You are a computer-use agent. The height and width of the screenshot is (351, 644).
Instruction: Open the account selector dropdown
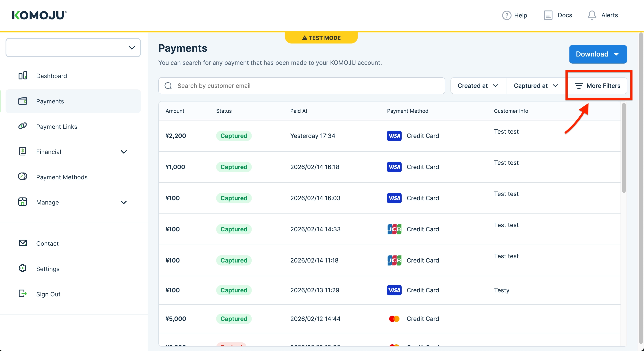(x=73, y=48)
